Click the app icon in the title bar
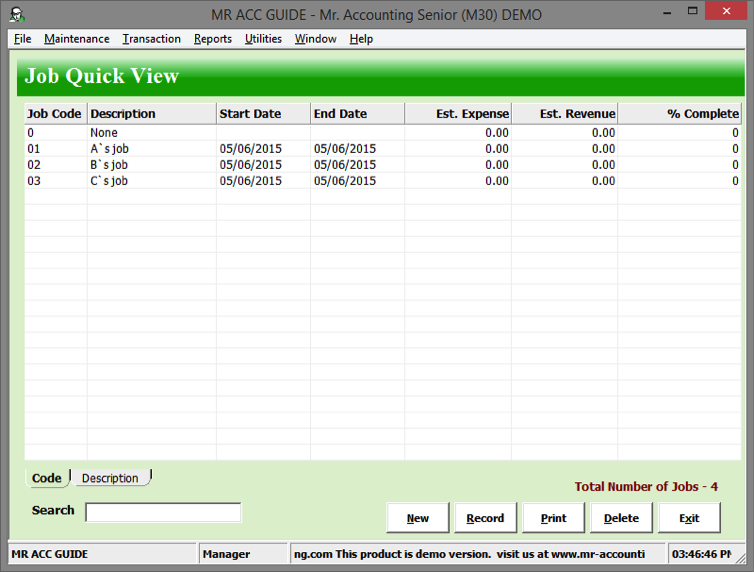This screenshot has width=754, height=573. pos(17,15)
